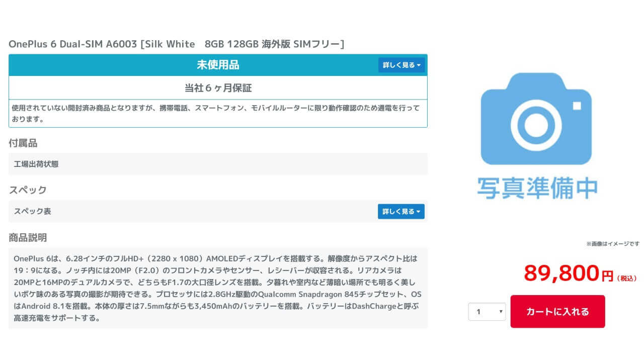Image resolution: width=644 pixels, height=362 pixels.
Task: Click the 商品説明 section heading
Action: click(28, 237)
